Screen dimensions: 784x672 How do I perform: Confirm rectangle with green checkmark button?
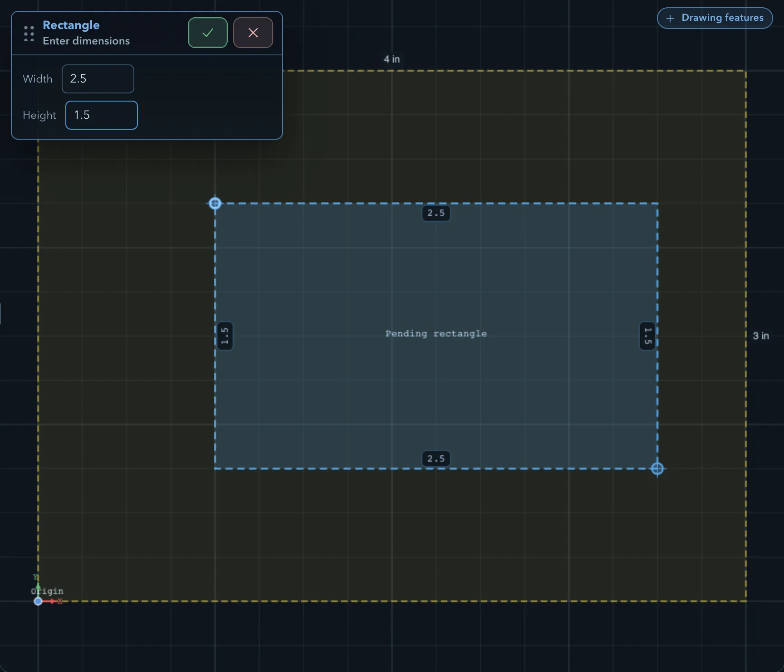[x=208, y=33]
